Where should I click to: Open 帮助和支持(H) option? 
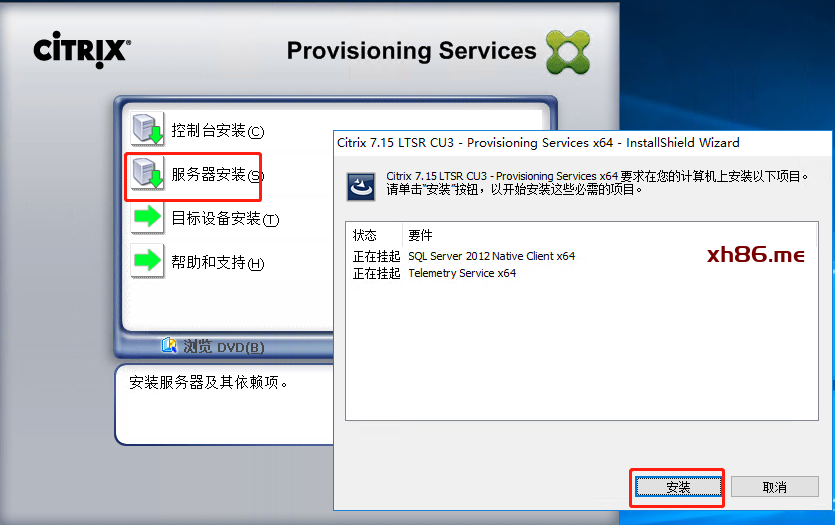[x=217, y=262]
